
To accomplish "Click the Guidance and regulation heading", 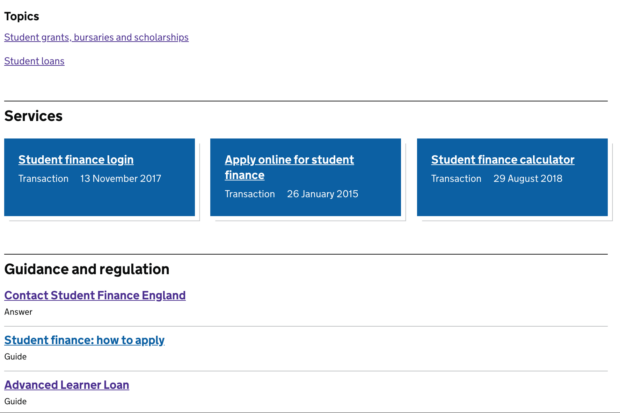I will pyautogui.click(x=87, y=269).
